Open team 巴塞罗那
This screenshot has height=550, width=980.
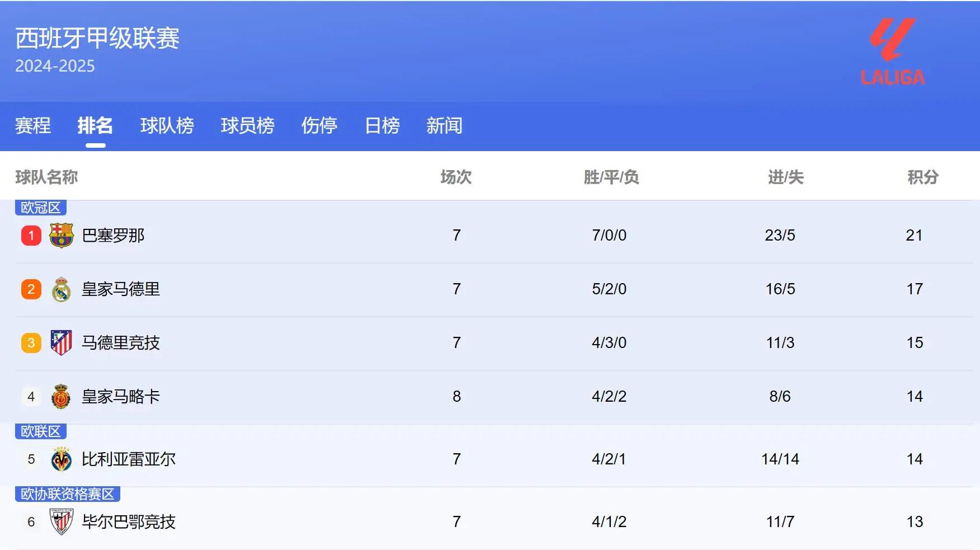coord(113,236)
